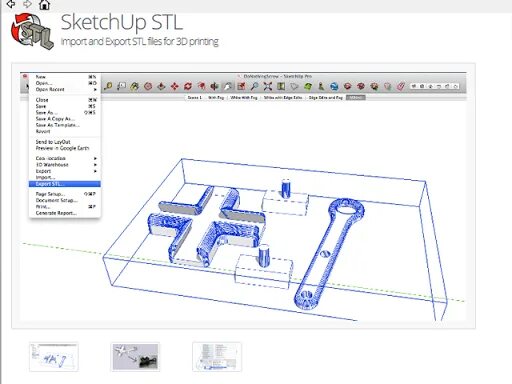Open the first thumbnail showing the model screenshot

point(54,357)
